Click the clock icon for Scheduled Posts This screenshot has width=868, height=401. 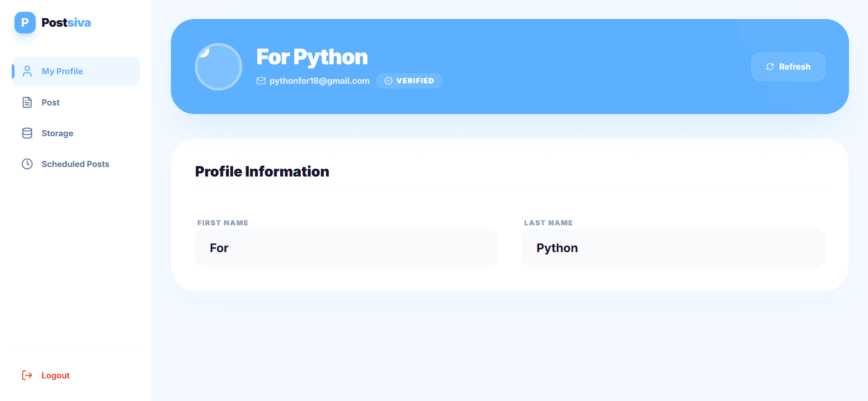point(27,164)
